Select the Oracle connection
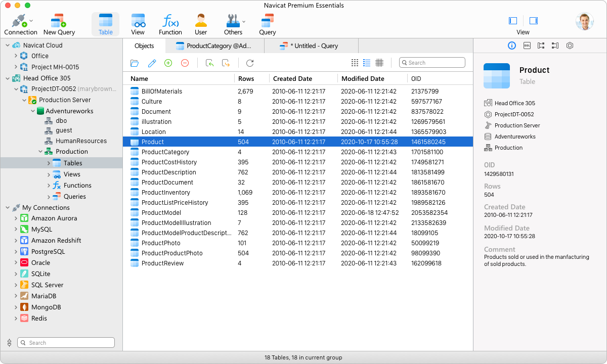This screenshot has width=607, height=364. click(x=40, y=263)
